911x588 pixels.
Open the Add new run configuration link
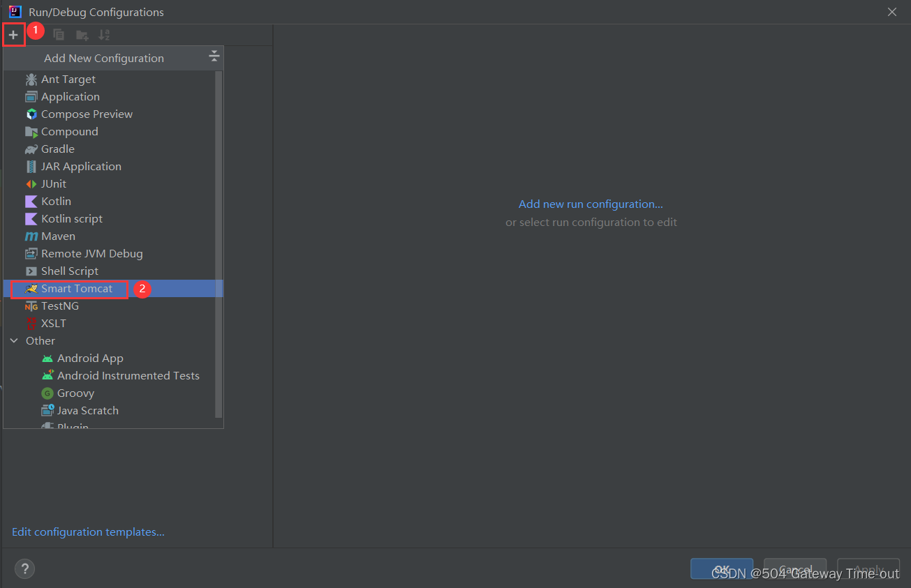tap(591, 204)
